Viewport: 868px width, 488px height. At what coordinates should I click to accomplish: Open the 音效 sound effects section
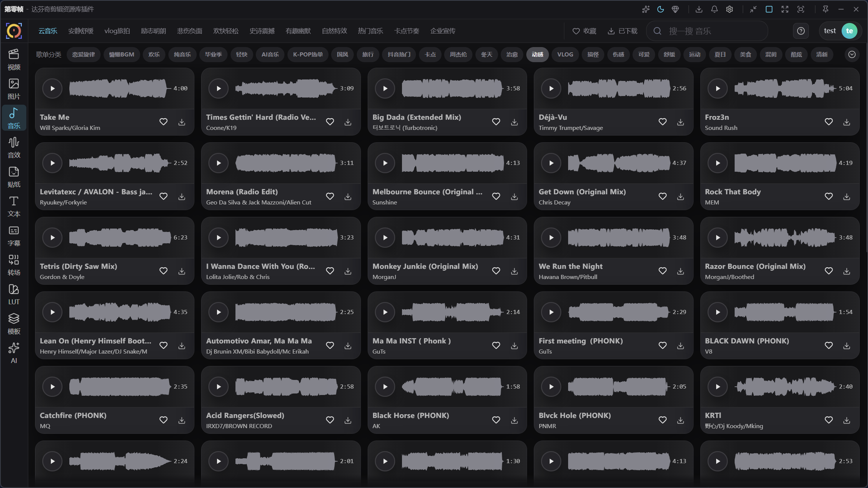click(x=14, y=147)
